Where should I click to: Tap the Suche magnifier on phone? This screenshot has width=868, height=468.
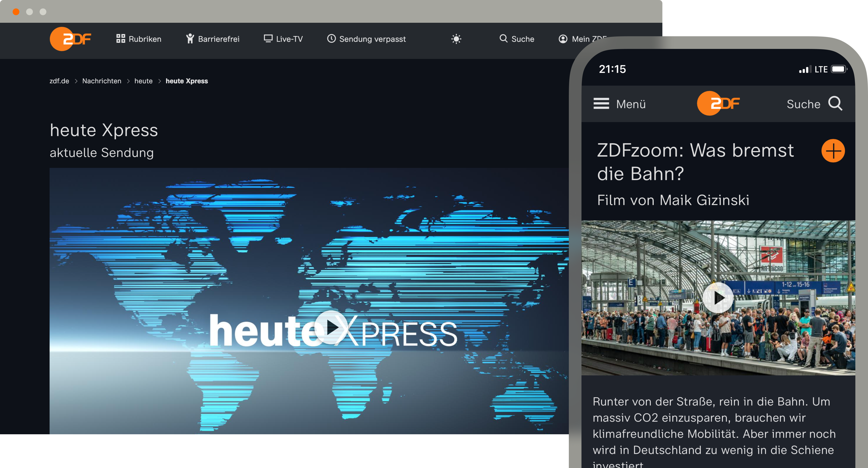click(835, 104)
